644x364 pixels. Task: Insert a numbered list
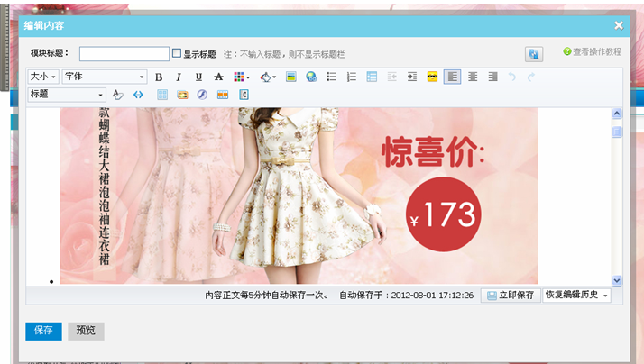(x=352, y=77)
